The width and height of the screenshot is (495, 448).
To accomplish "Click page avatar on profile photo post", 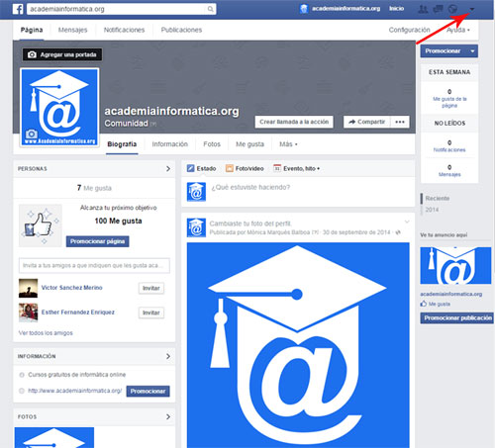I will click(196, 227).
